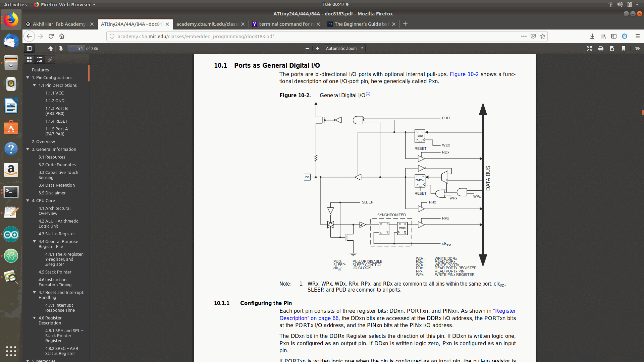Screen dimensions: 644x362
Task: Open PDF viewer tools menu
Action: [637, 49]
